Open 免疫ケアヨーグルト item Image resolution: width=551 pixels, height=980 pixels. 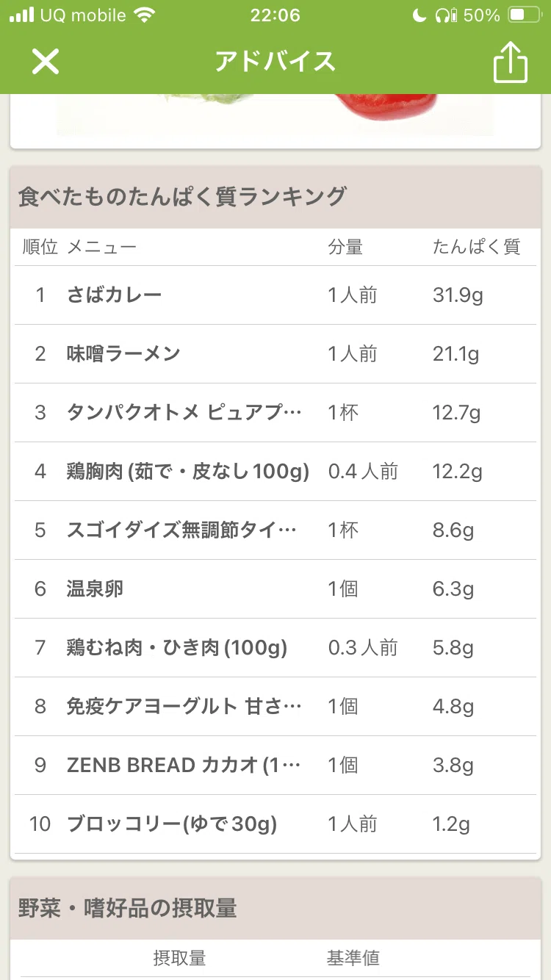pos(275,707)
